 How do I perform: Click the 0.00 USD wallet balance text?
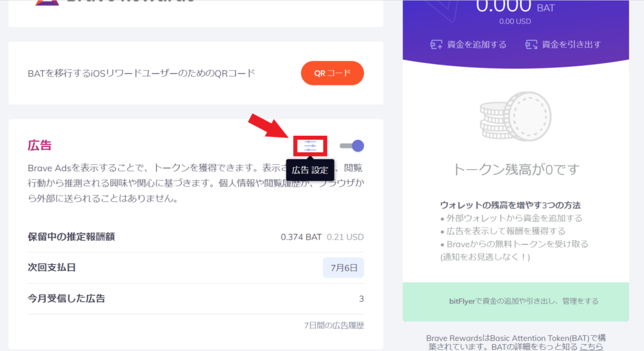point(515,21)
